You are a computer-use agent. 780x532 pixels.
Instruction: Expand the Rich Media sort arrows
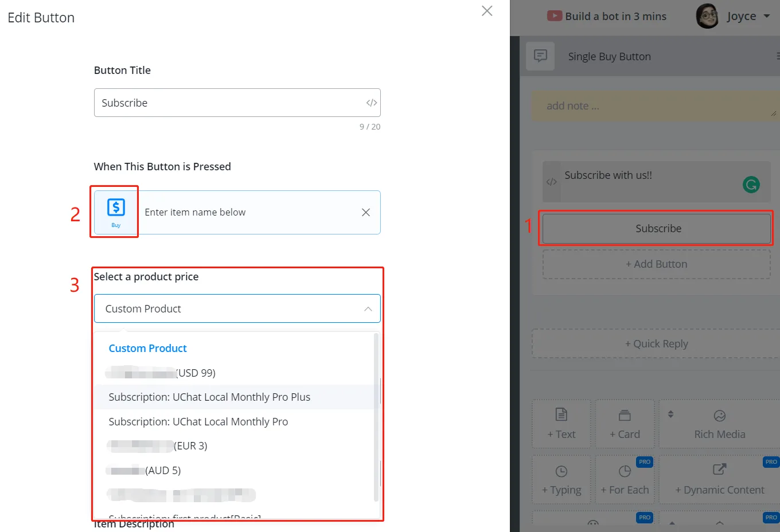[670, 414]
